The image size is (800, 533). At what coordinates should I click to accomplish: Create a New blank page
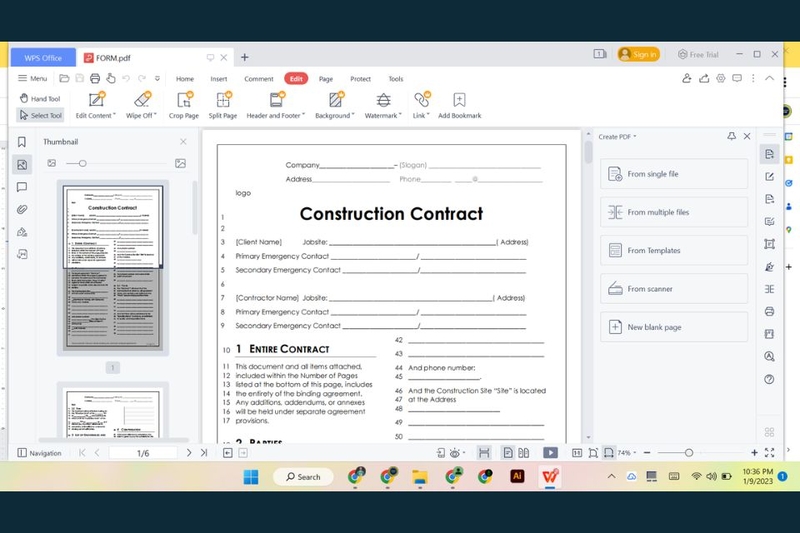(674, 327)
